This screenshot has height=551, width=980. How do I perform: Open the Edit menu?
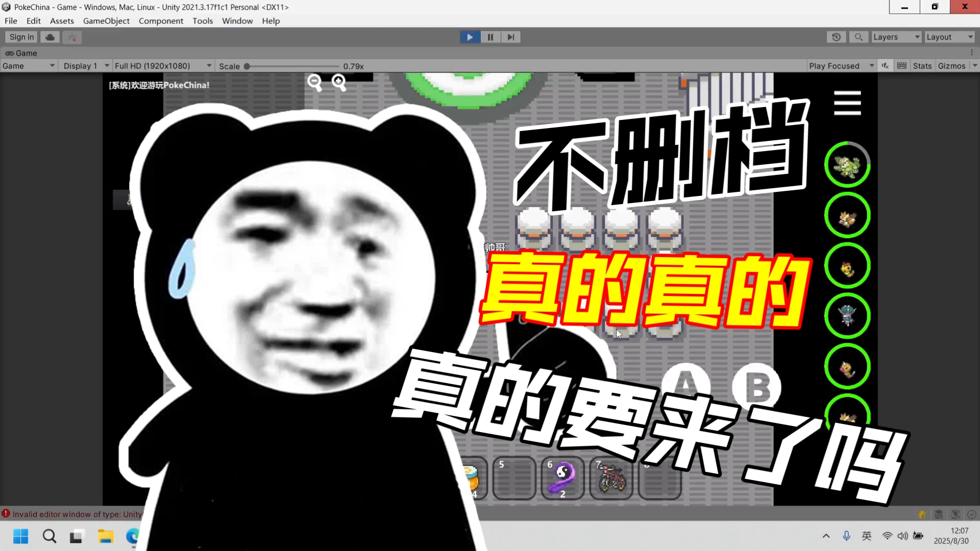(x=34, y=21)
